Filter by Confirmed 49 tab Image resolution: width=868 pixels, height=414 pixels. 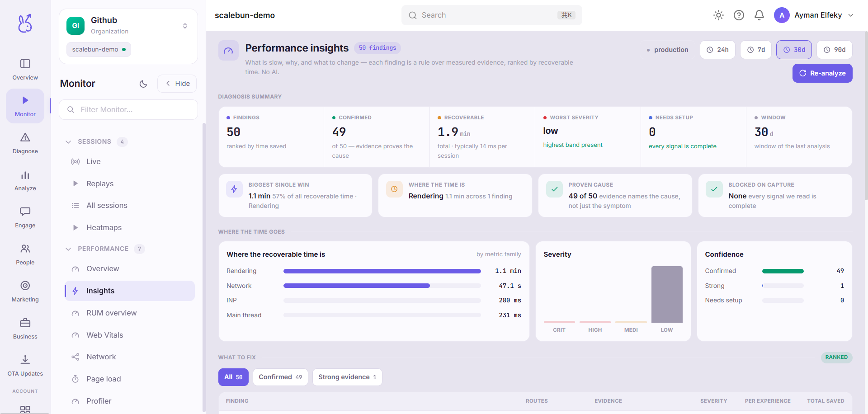click(280, 377)
